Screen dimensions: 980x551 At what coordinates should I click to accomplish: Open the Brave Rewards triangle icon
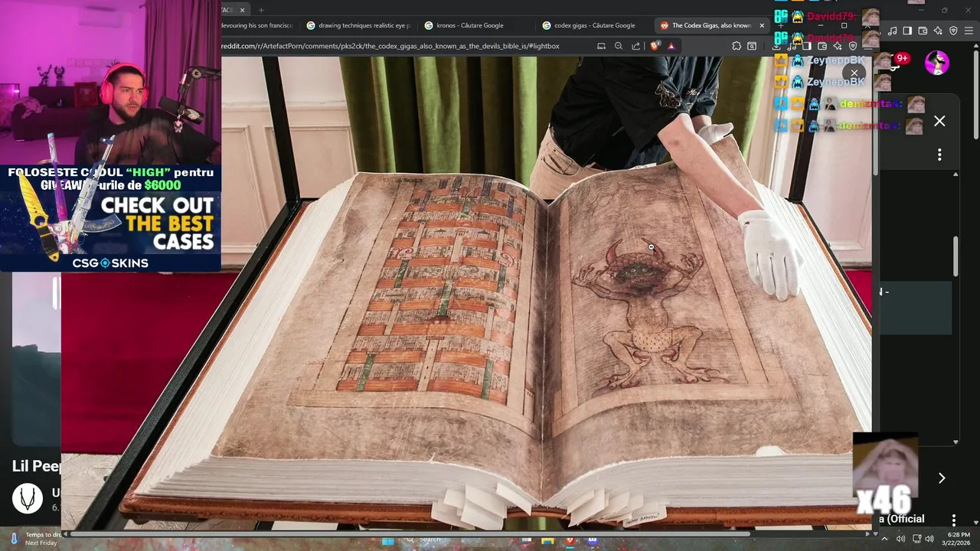pos(671,46)
